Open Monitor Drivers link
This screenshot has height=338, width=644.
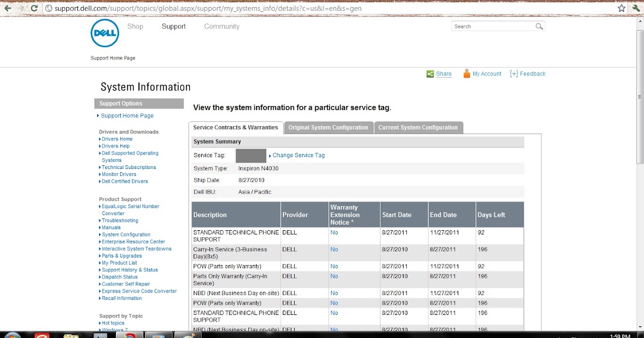[119, 174]
